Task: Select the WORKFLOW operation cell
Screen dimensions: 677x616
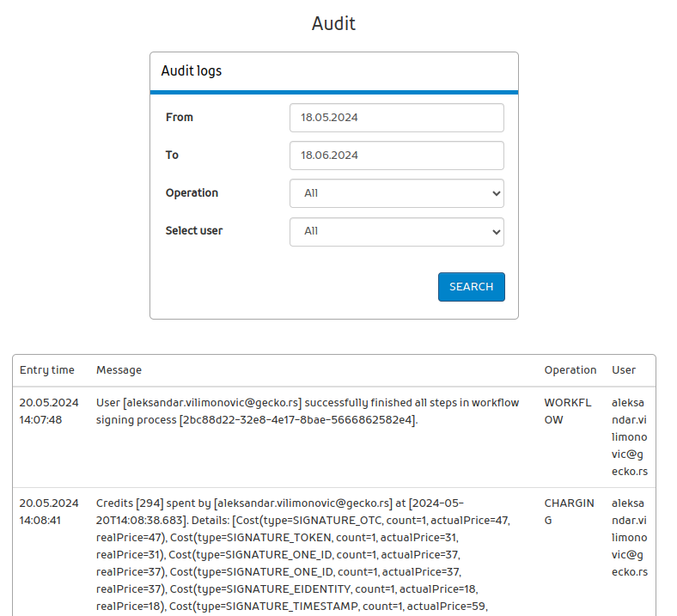Action: [567, 412]
